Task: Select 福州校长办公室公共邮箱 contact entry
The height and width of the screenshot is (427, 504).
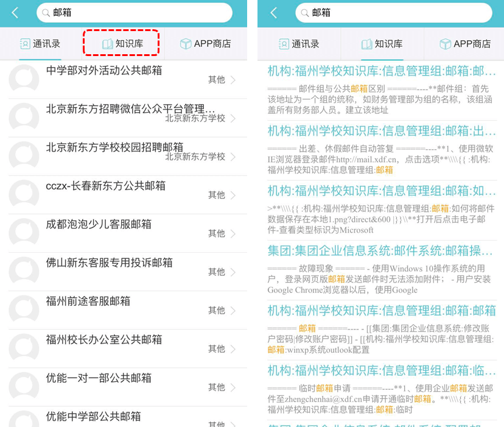Action: click(103, 339)
